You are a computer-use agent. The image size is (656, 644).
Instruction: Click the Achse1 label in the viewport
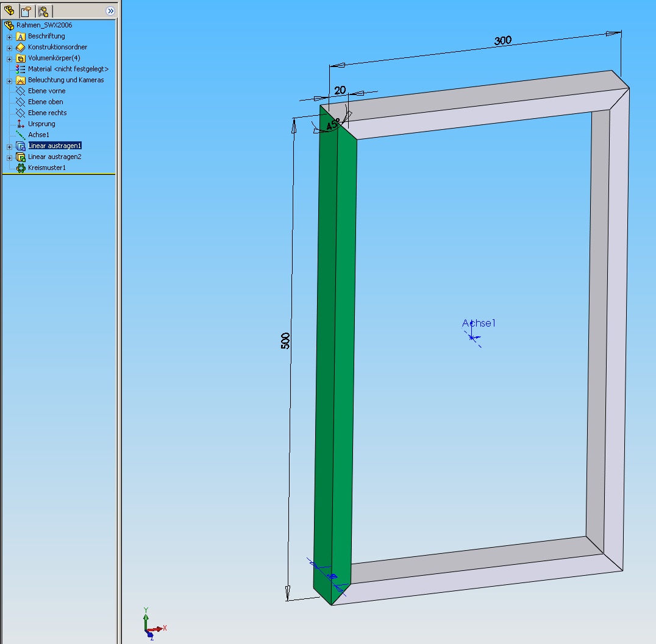[479, 323]
